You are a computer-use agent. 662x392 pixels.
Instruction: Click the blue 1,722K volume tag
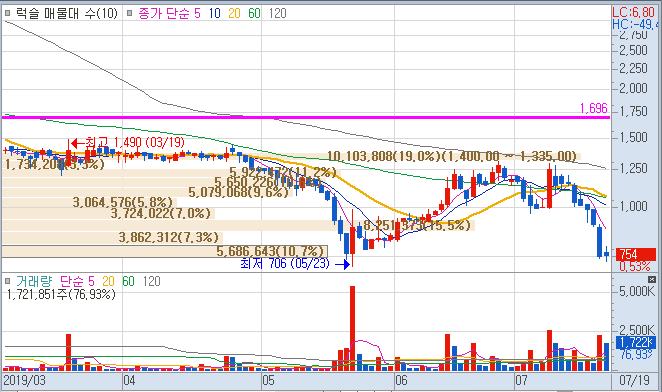[x=635, y=342]
